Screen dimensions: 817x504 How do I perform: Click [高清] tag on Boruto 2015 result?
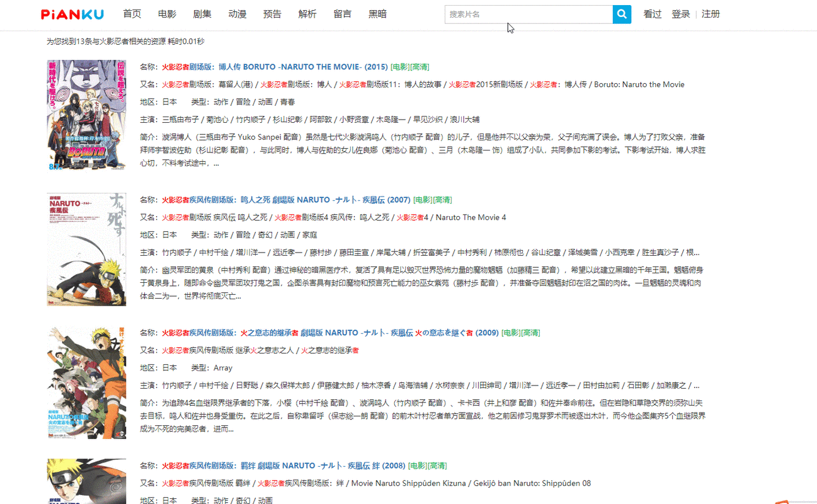[420, 67]
